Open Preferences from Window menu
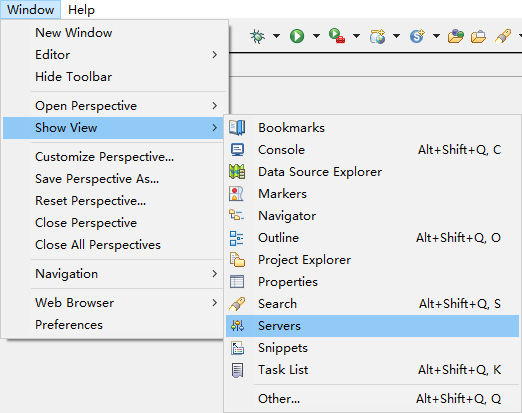The width and height of the screenshot is (522, 413). pyautogui.click(x=69, y=325)
